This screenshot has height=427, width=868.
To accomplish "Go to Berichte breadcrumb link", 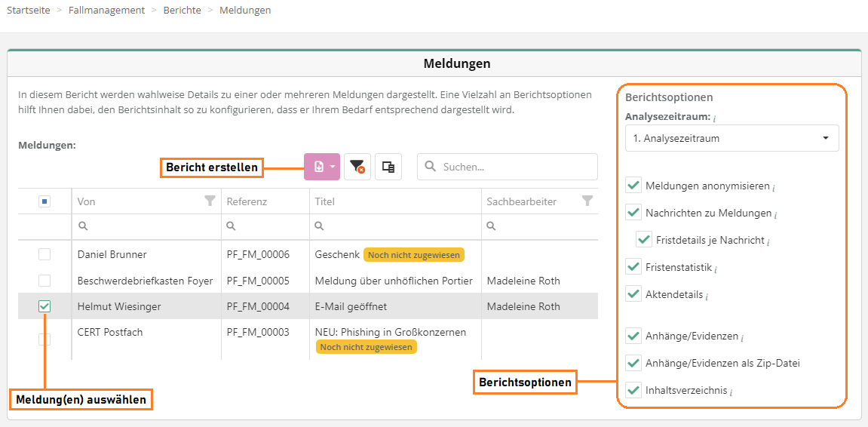I will pyautogui.click(x=182, y=11).
